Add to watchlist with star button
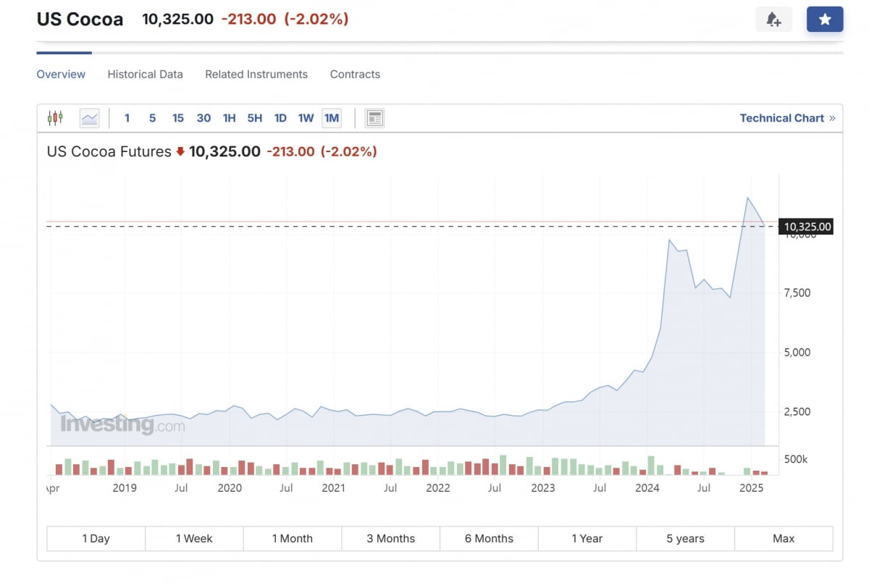This screenshot has height=588, width=869. (825, 20)
